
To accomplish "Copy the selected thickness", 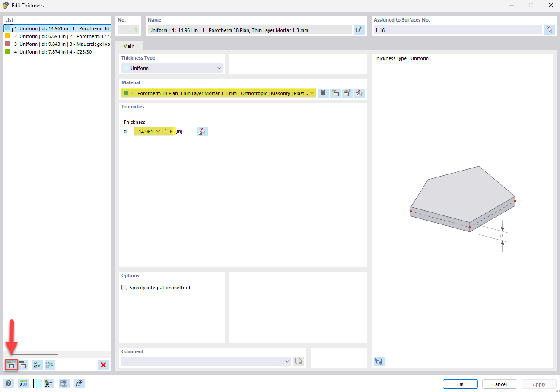I will point(22,365).
